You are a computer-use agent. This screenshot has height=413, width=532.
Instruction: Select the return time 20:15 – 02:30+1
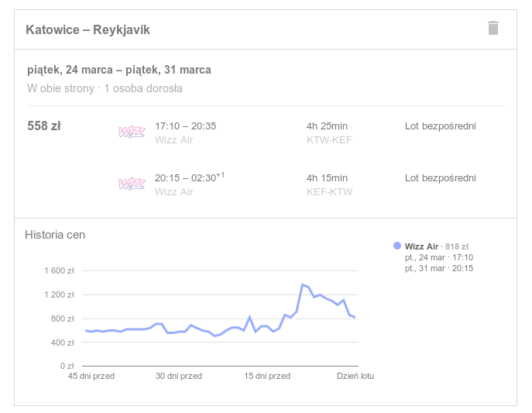[190, 177]
